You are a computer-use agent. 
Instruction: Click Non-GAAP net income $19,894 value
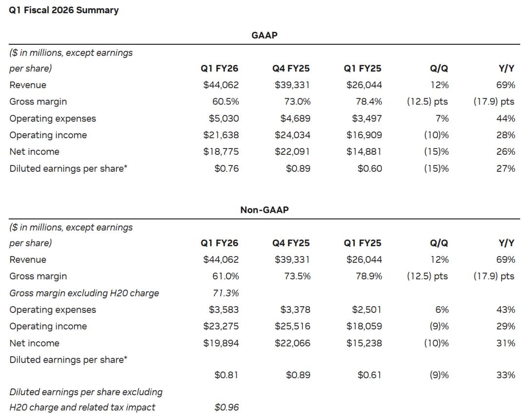[221, 343]
